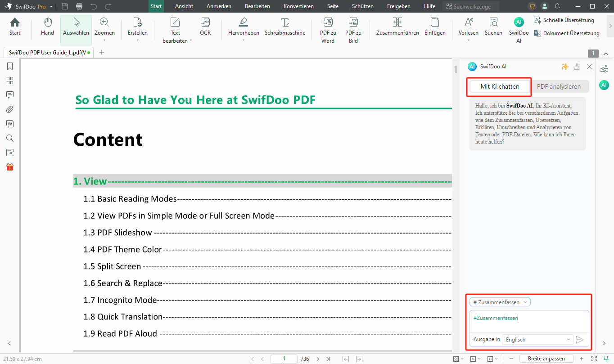
Task: Redo the last action
Action: point(108,6)
